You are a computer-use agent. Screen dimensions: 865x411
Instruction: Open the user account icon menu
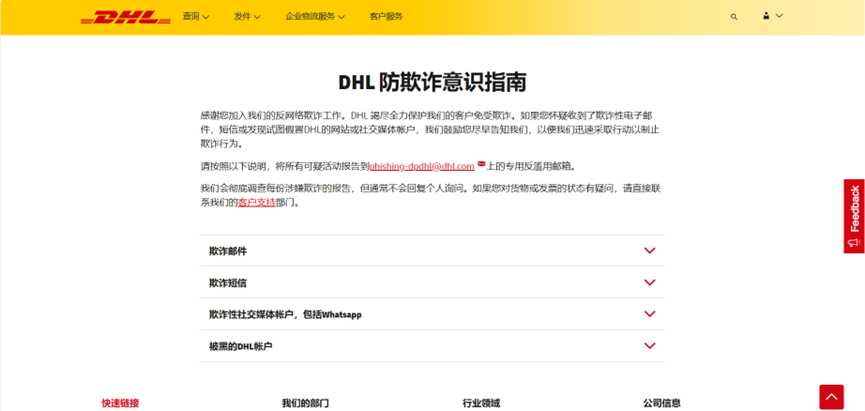773,16
